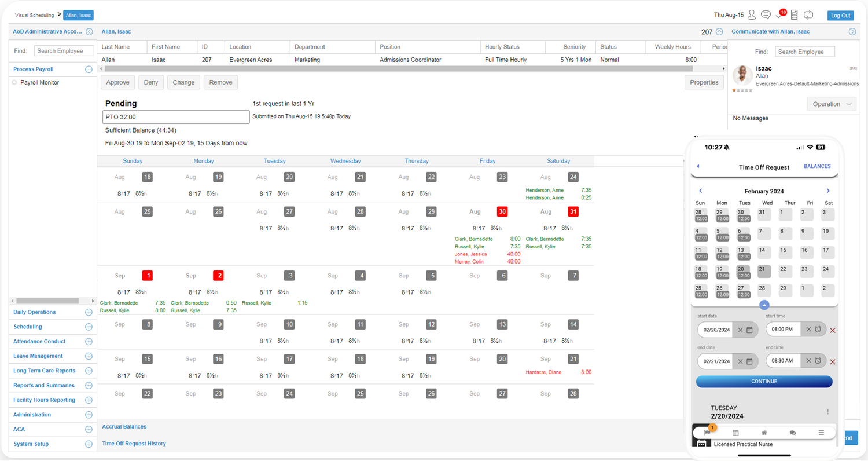Screen dimensions: 868x461
Task: Tap BALANCES in the Time Off Request header
Action: [x=817, y=166]
